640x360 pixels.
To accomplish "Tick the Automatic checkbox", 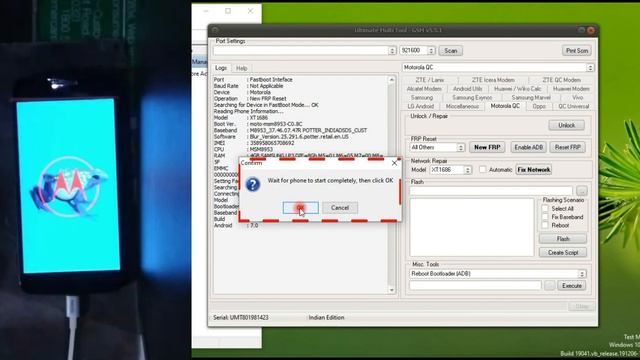I will coord(482,169).
